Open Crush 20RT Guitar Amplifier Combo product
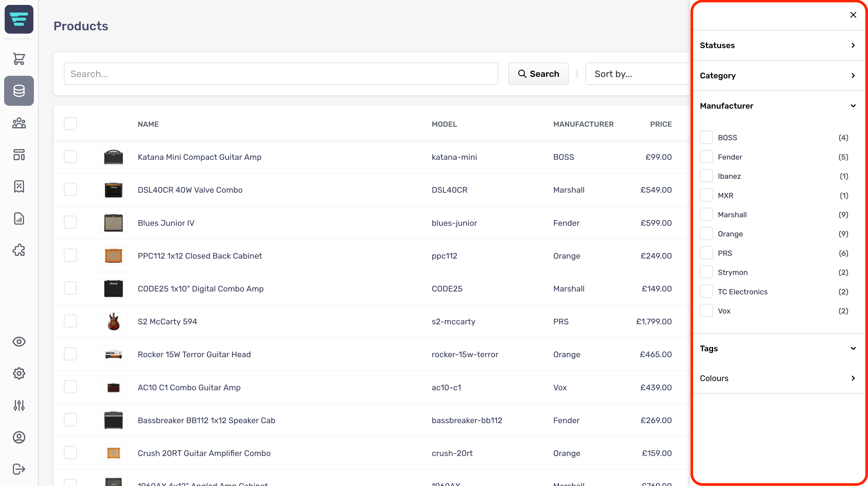The image size is (868, 486). pos(204,453)
